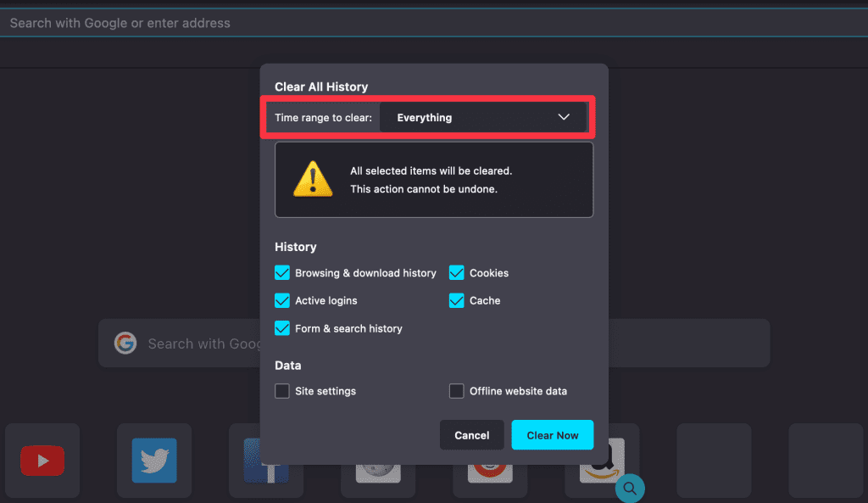Enable the Offline website data checkbox
This screenshot has width=868, height=503.
pos(457,390)
